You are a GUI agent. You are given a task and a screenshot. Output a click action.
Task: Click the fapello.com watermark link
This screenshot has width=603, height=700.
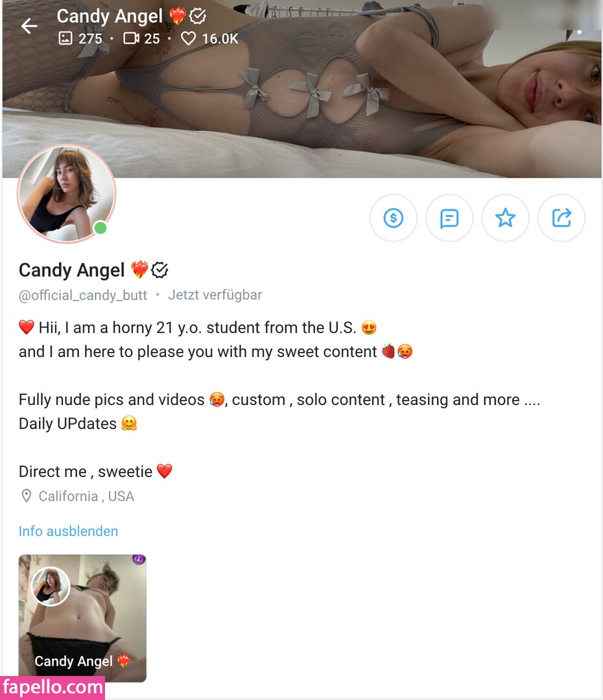point(53,688)
